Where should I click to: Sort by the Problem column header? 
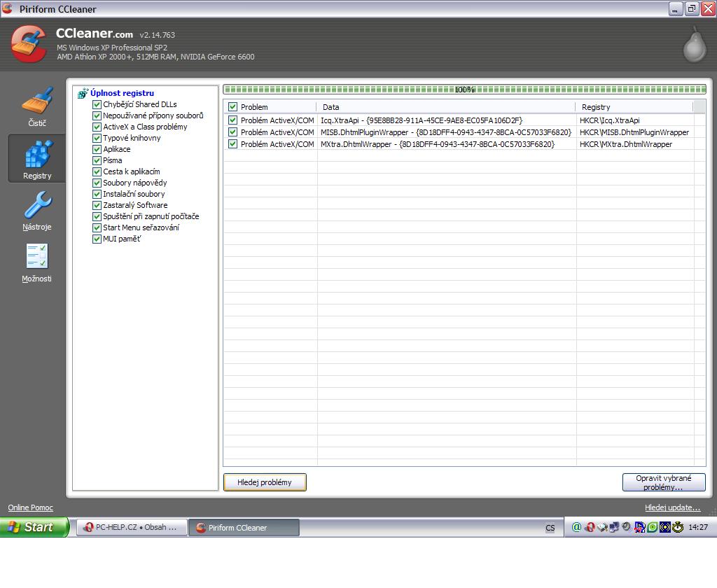[x=270, y=107]
